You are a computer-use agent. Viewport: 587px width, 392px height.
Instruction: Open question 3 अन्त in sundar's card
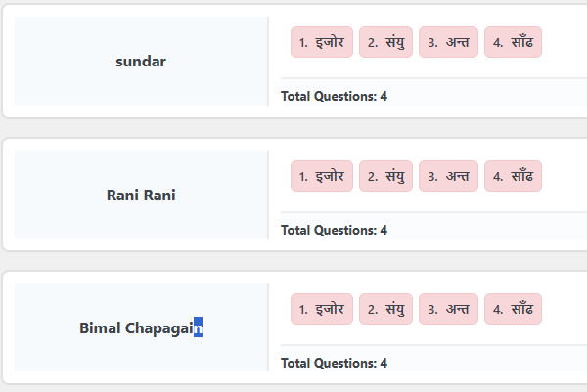pyautogui.click(x=448, y=42)
